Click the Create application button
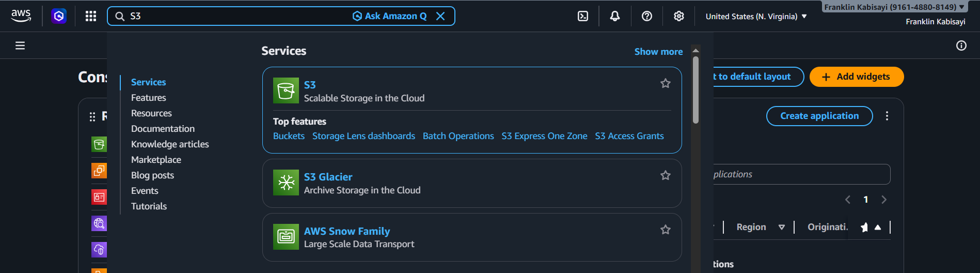 click(x=819, y=116)
